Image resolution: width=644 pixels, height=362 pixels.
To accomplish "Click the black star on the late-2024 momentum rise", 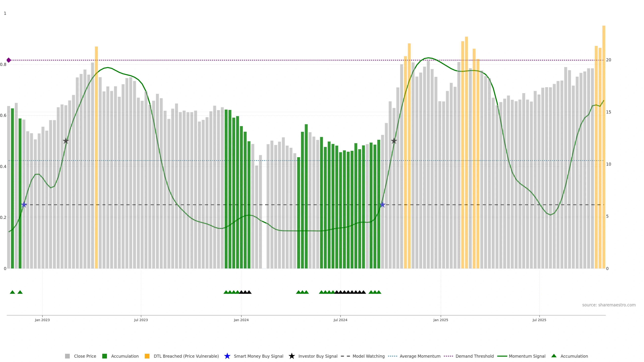I will point(394,141).
